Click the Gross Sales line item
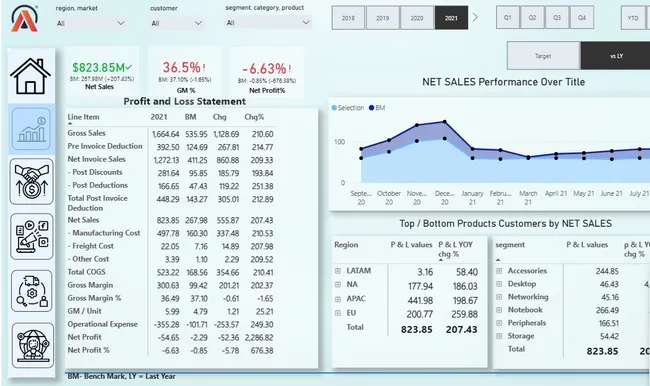The width and height of the screenshot is (650, 386). pyautogui.click(x=87, y=133)
